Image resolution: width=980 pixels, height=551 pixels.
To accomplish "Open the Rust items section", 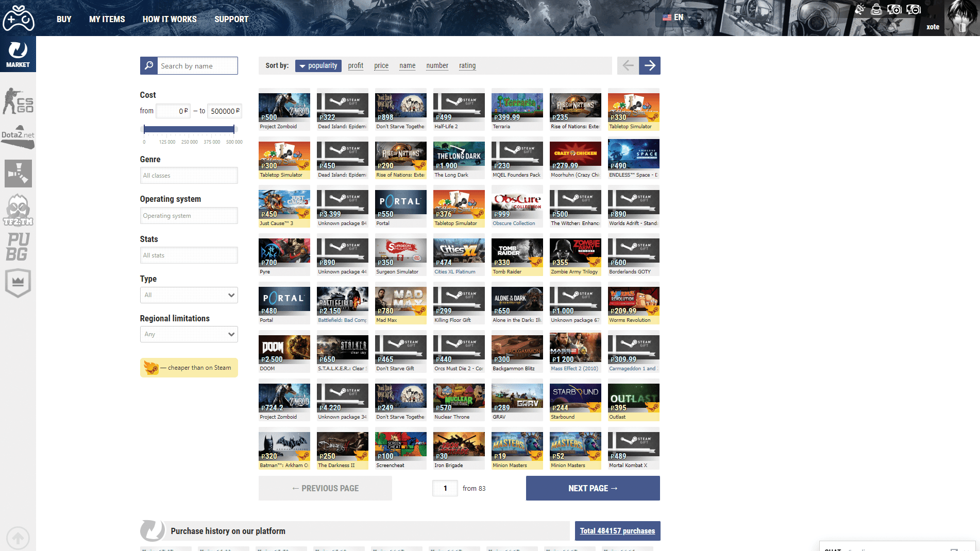I will (18, 174).
